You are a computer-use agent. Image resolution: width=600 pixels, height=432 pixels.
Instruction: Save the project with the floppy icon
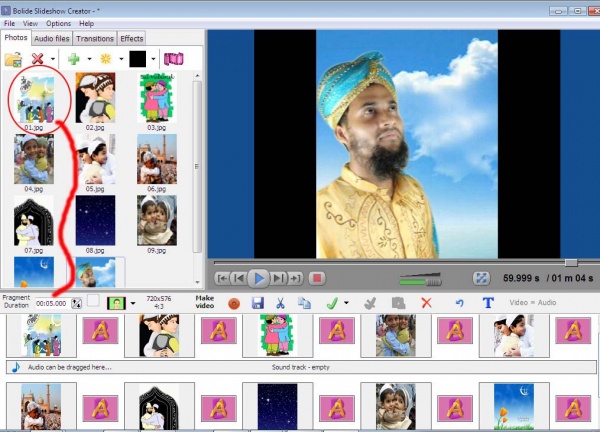pos(258,303)
